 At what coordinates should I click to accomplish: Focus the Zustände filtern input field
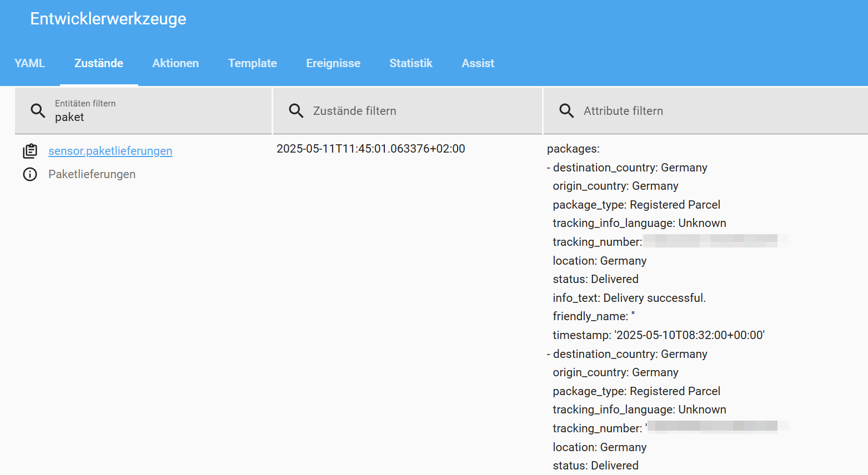(417, 111)
